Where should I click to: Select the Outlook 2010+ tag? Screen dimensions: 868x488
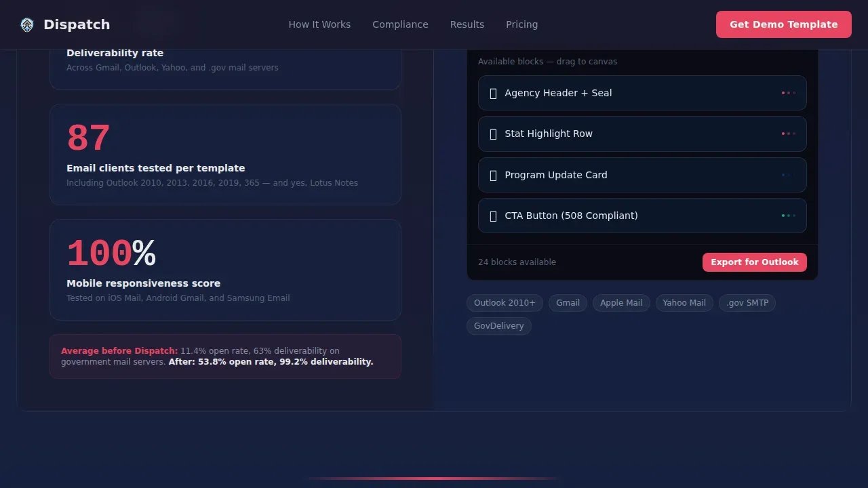(x=505, y=303)
